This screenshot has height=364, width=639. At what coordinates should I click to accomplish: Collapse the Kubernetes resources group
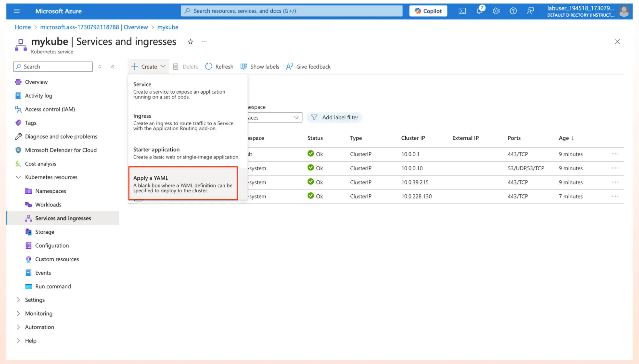point(18,177)
